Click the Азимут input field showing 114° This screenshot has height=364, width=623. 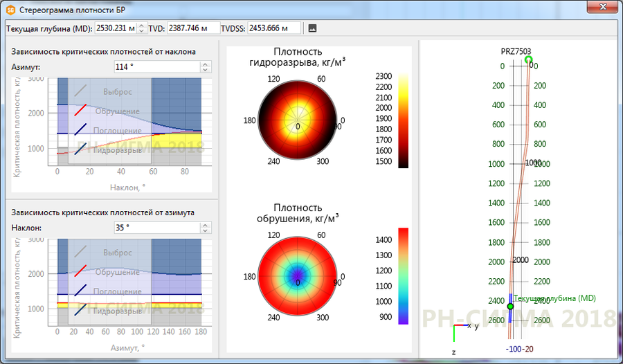point(156,67)
